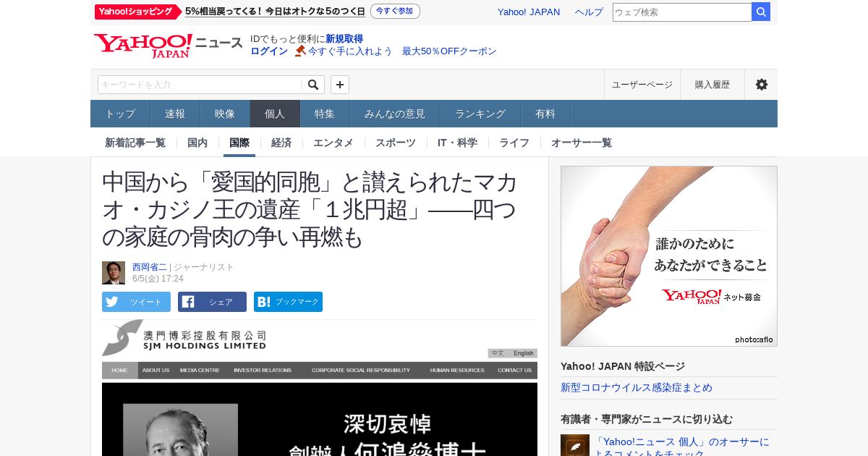
Task: Bookmark with Hatena B! ブックマーク button
Action: (288, 302)
